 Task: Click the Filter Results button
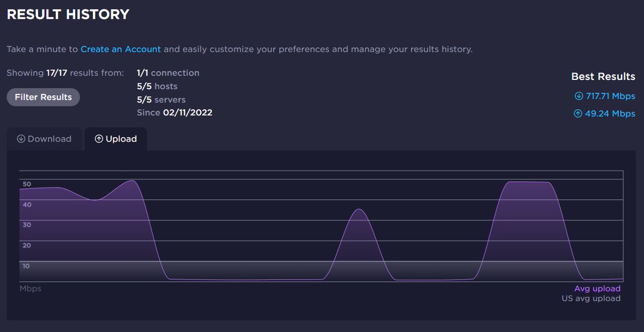[x=43, y=97]
